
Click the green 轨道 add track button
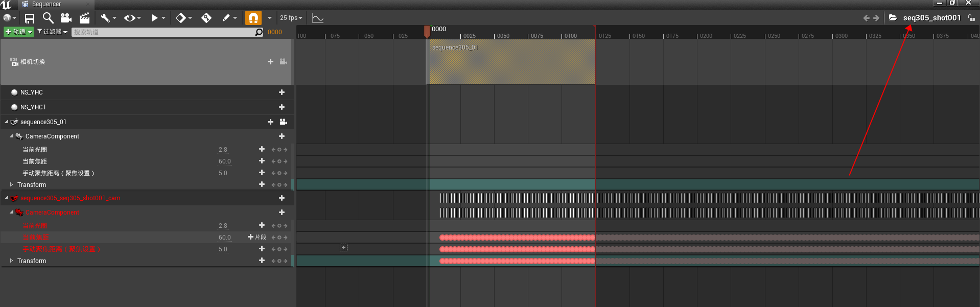[18, 32]
